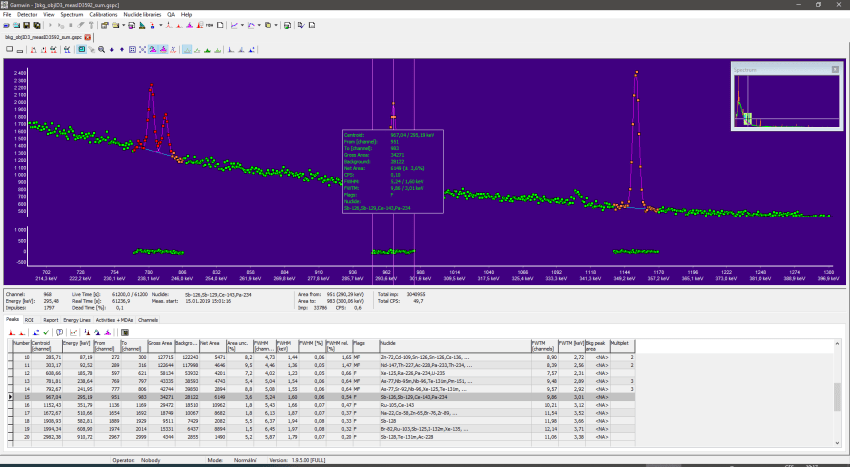Close the Spectrum overview mini window
The image size is (850, 467).
[834, 70]
